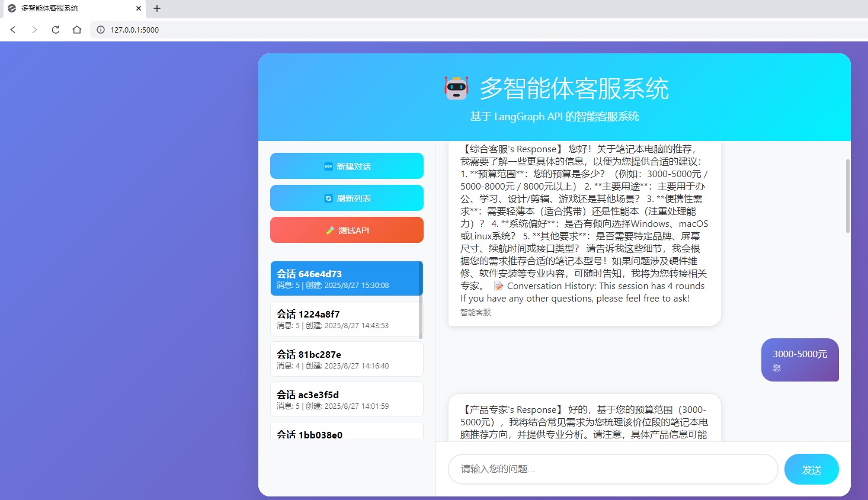The image size is (868, 500).
Task: Click the Conversation History memo icon
Action: [498, 286]
